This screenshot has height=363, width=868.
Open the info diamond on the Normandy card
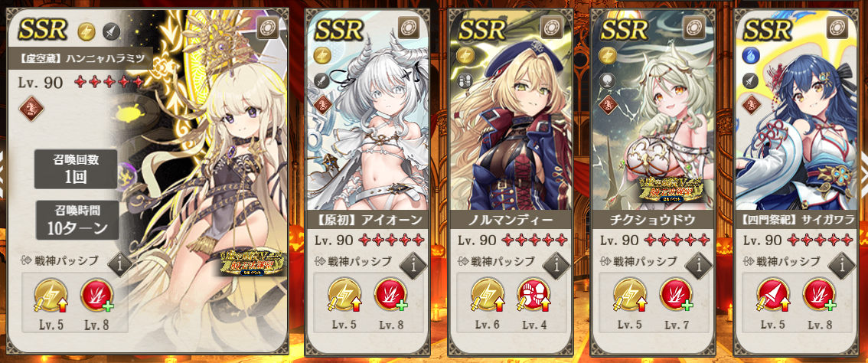(555, 265)
